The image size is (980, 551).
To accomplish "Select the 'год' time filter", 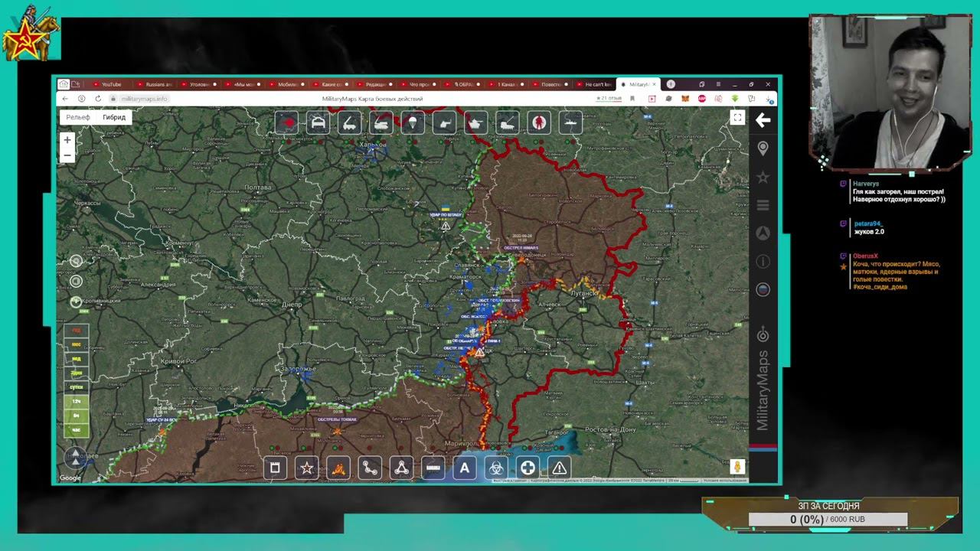I will [x=77, y=331].
